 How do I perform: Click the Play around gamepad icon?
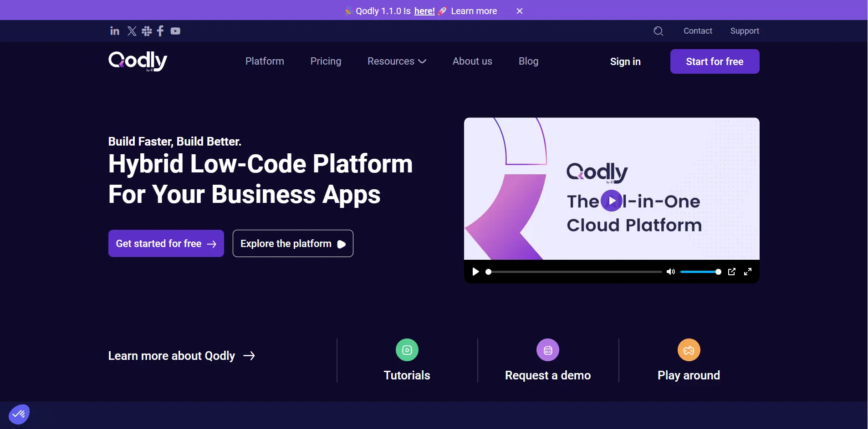point(689,350)
